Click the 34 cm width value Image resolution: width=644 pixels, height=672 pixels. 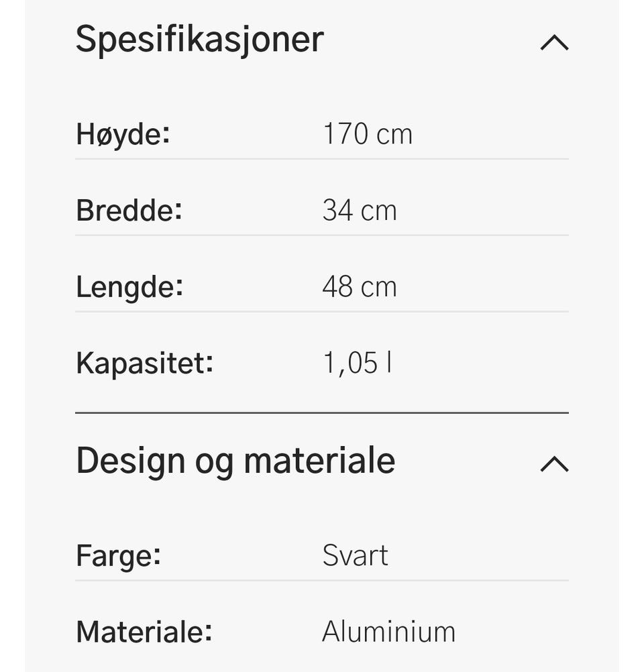point(360,211)
